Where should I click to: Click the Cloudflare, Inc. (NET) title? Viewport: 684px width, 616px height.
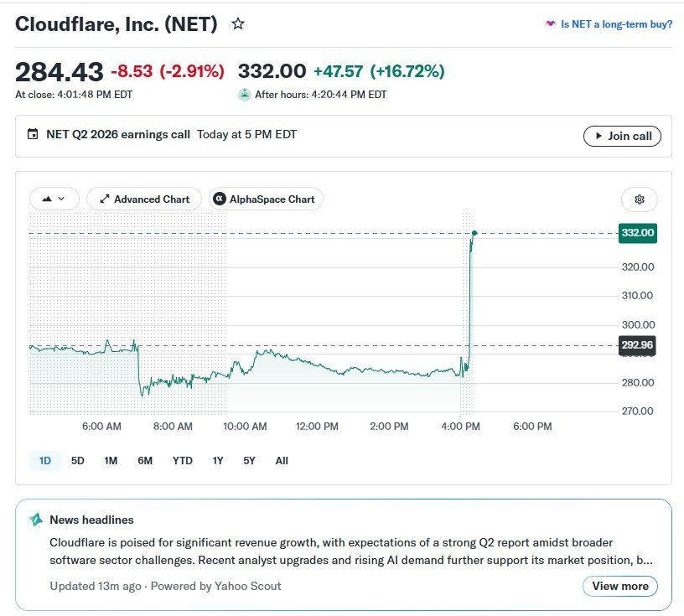pos(117,24)
